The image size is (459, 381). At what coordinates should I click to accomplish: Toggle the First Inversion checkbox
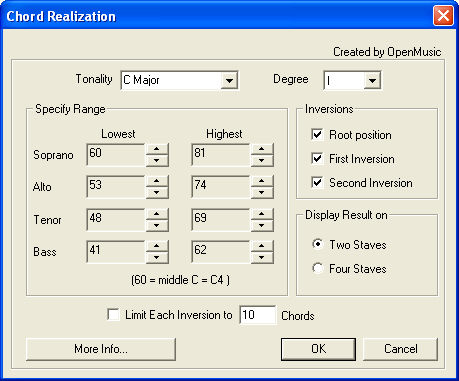point(317,158)
